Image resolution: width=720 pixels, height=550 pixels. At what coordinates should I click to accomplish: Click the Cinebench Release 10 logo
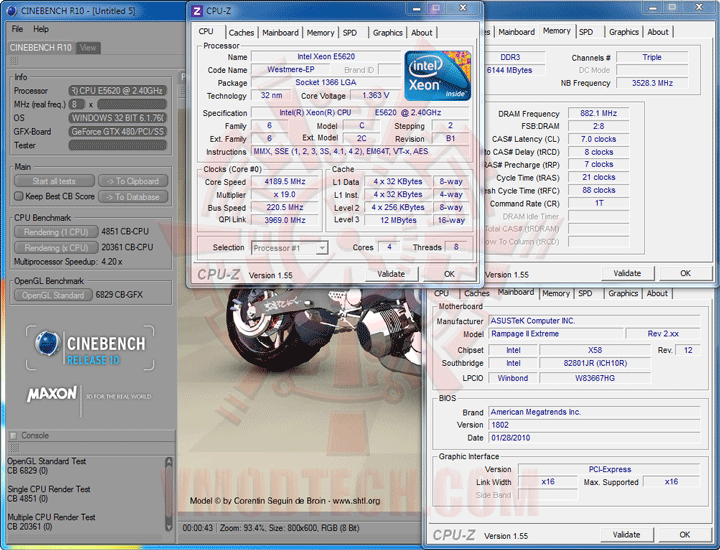click(x=90, y=347)
